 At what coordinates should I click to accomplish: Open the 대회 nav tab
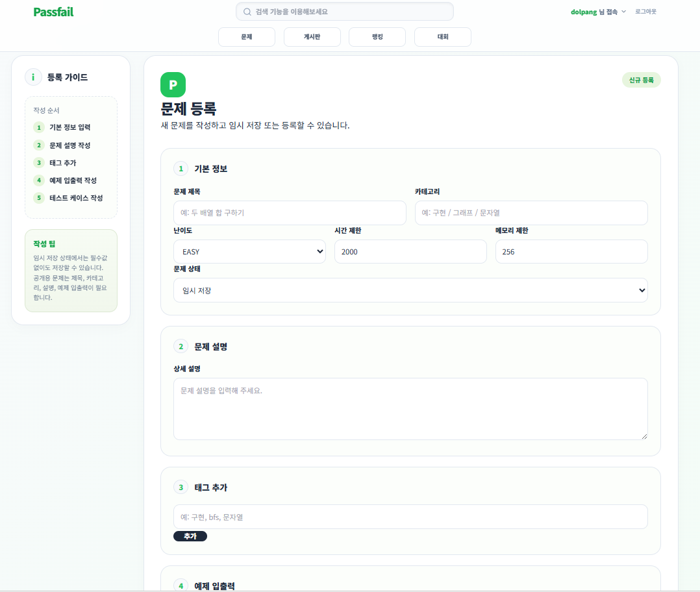point(443,37)
